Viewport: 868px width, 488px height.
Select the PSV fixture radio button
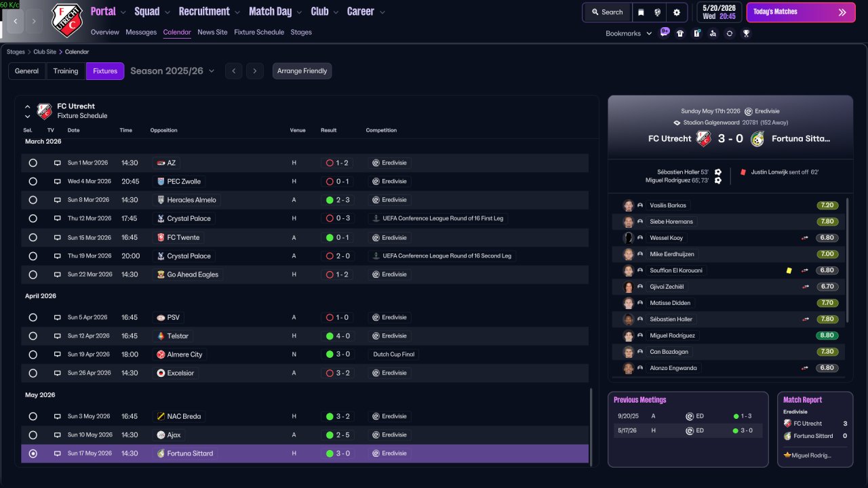pos(33,317)
